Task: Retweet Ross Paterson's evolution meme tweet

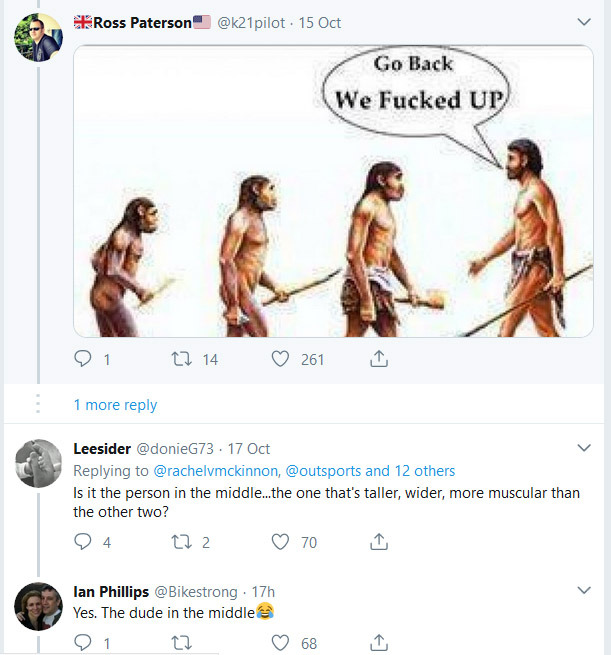Action: (181, 359)
